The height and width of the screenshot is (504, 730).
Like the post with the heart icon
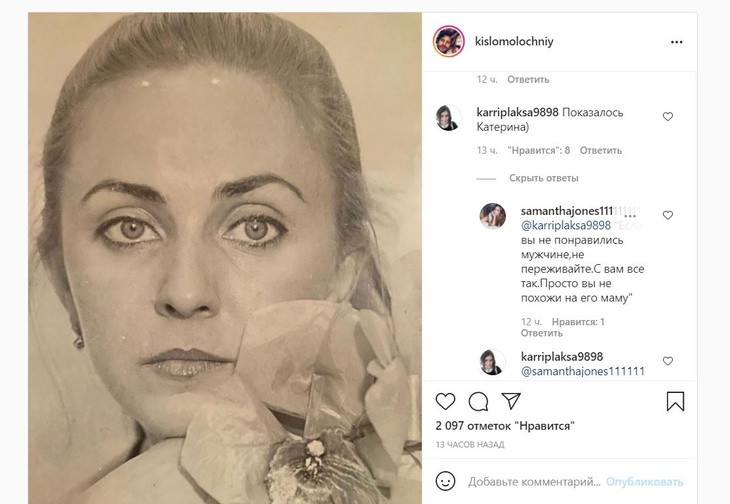tap(446, 401)
